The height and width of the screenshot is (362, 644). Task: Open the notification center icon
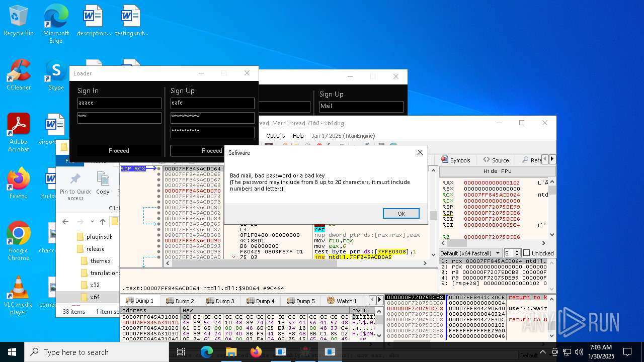point(628,352)
